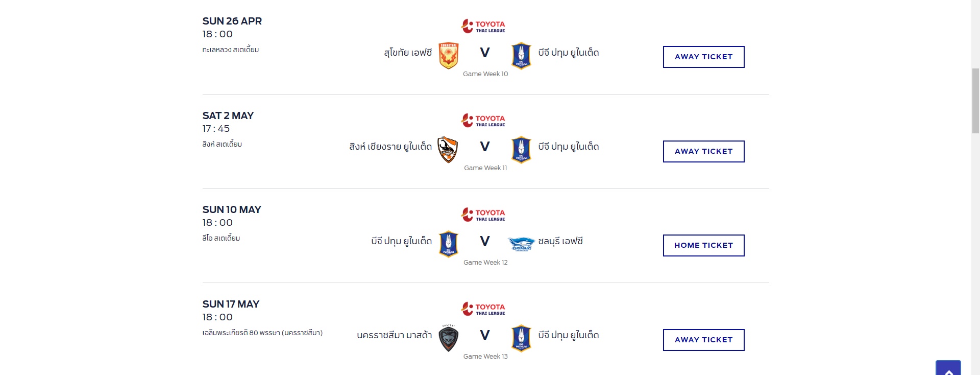The height and width of the screenshot is (375, 980).
Task: Click BG Pathum crest in 26 Apr match
Action: [x=521, y=56]
